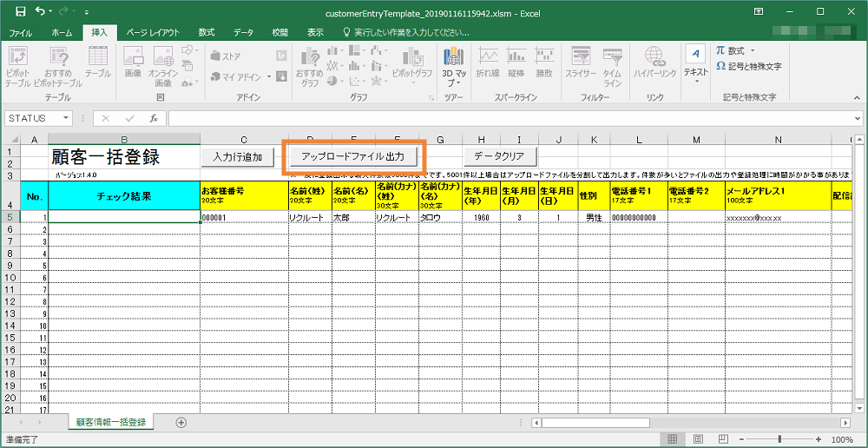Click vertical scrollbar down arrow
Viewport: 868px width, 448px height.
859,408
